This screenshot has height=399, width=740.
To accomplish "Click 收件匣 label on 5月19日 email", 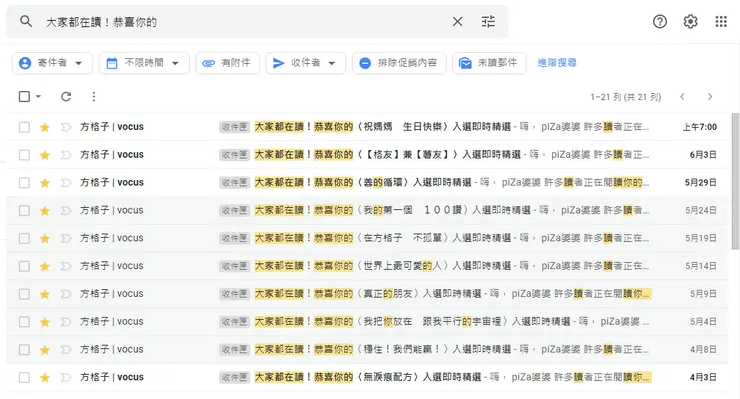I will [x=235, y=238].
